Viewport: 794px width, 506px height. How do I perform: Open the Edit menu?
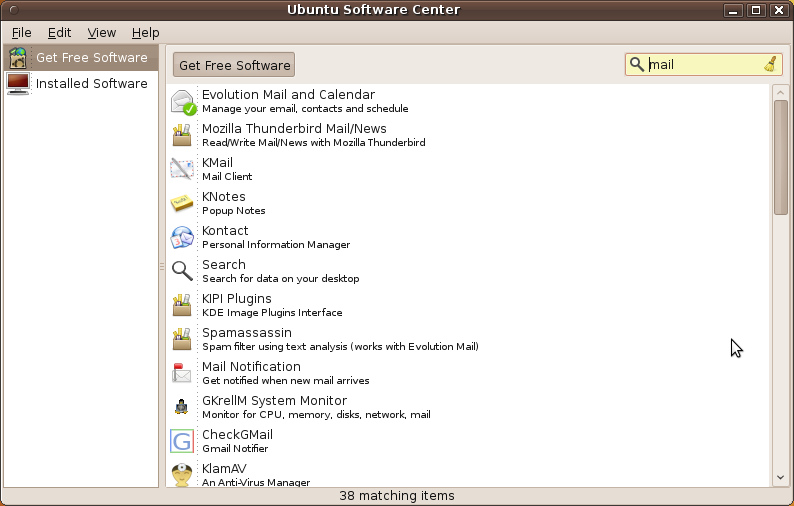click(59, 33)
